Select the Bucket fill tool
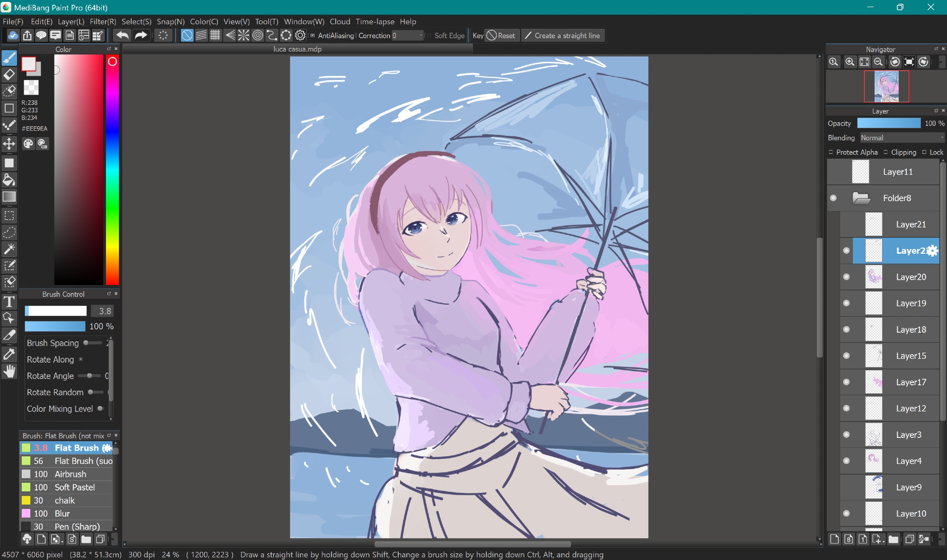This screenshot has width=947, height=560. click(9, 179)
